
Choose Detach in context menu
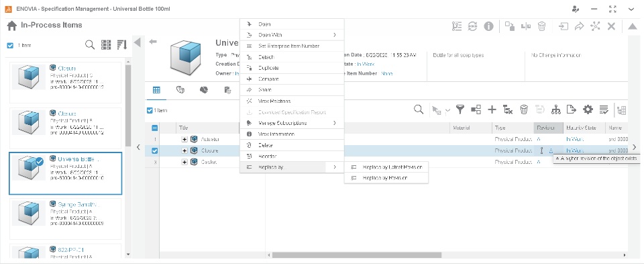[x=292, y=57]
